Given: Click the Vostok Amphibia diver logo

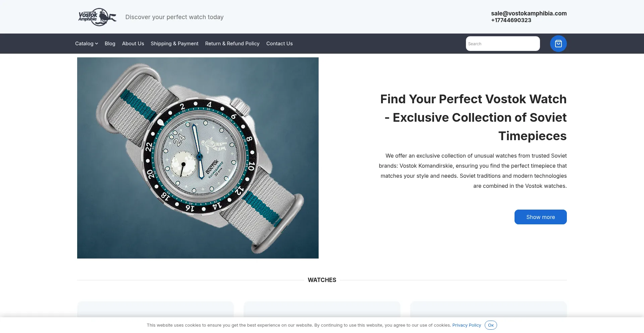Looking at the screenshot, I should (97, 17).
